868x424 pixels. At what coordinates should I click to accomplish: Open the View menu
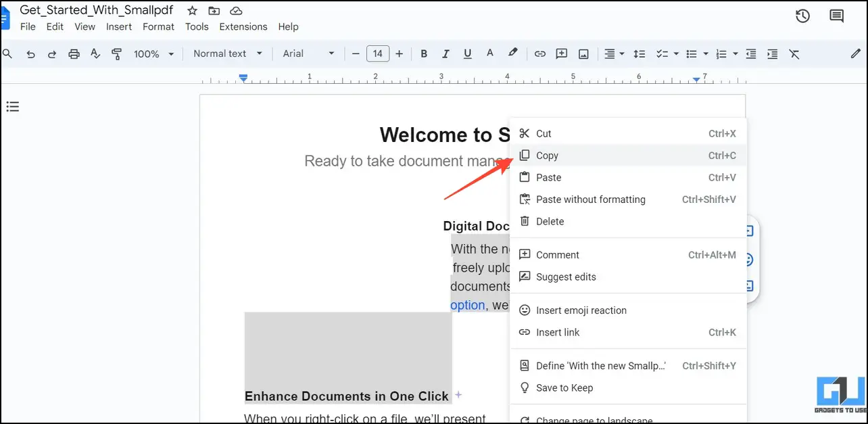coord(85,27)
